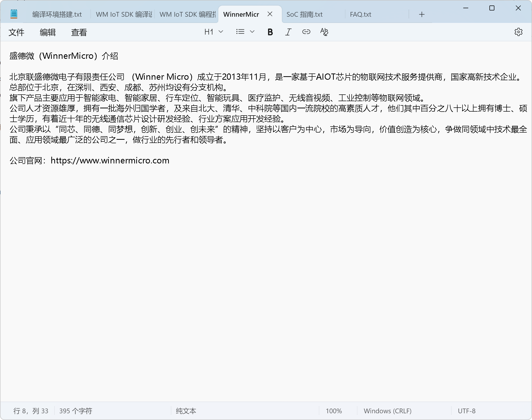The width and height of the screenshot is (532, 420).
Task: Click the 纯文本 format indicator
Action: [186, 411]
